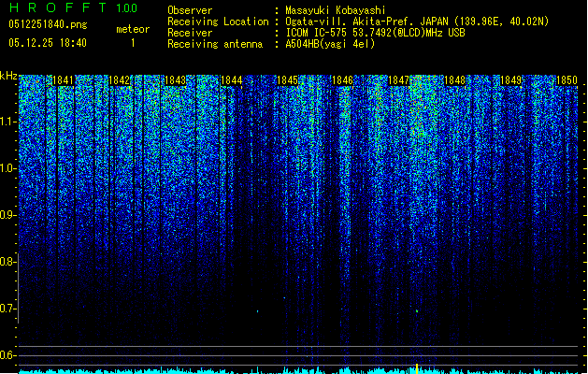Click the 1842 time marker

(119, 80)
